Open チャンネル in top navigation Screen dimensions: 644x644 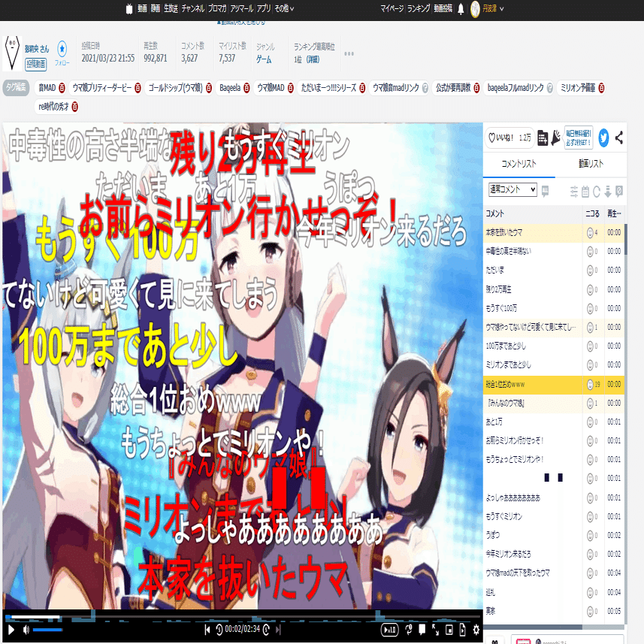point(192,8)
